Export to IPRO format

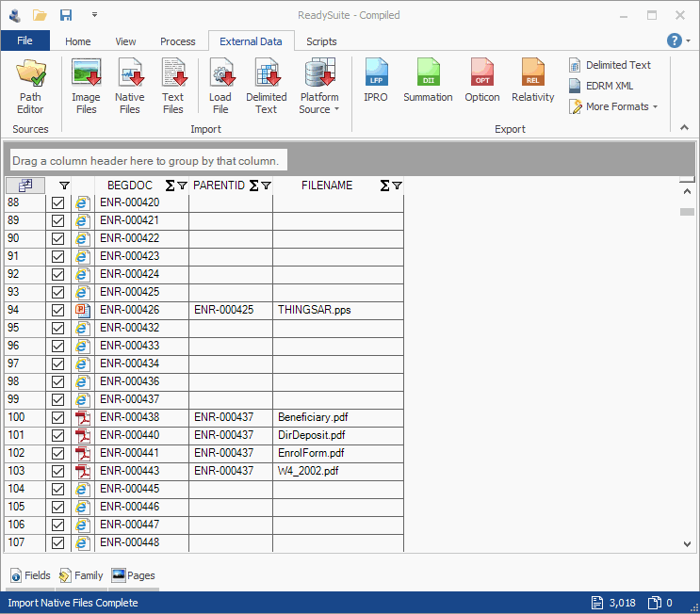pos(376,81)
